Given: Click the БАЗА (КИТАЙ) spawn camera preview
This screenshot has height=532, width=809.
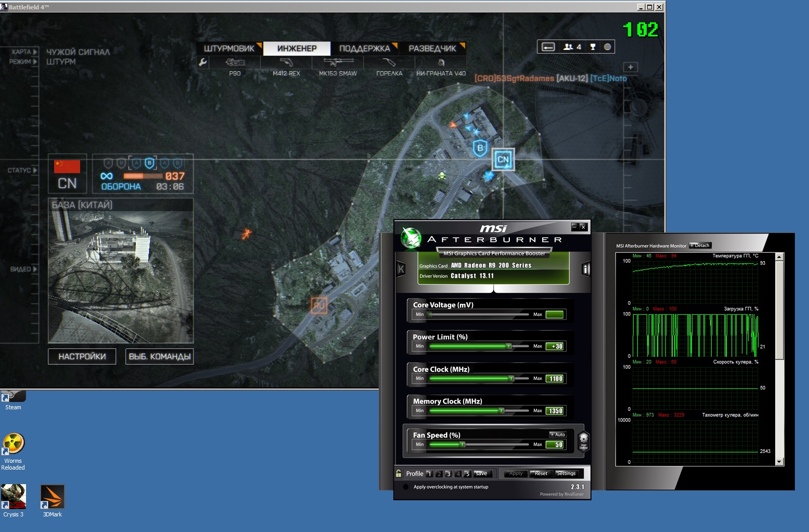Looking at the screenshot, I should click(x=121, y=277).
